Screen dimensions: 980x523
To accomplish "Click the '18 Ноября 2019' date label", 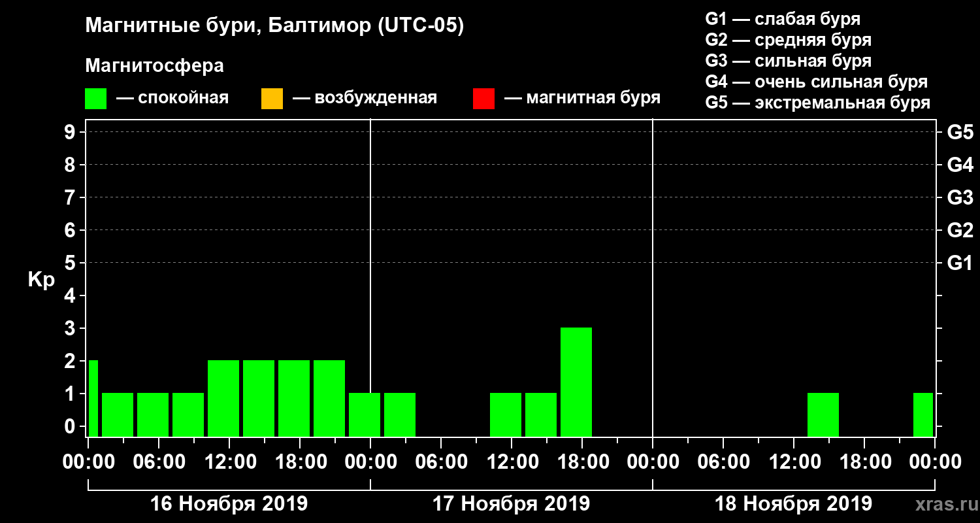I will click(x=793, y=504).
